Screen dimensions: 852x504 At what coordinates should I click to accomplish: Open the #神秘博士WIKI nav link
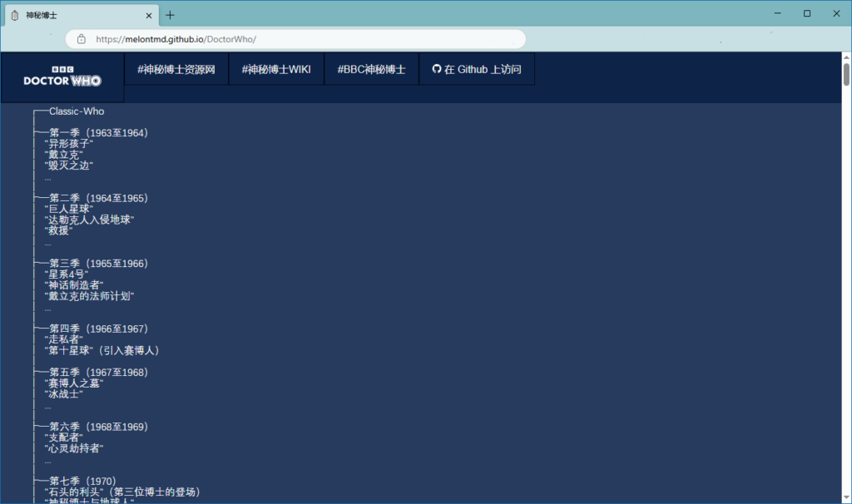[x=276, y=69]
